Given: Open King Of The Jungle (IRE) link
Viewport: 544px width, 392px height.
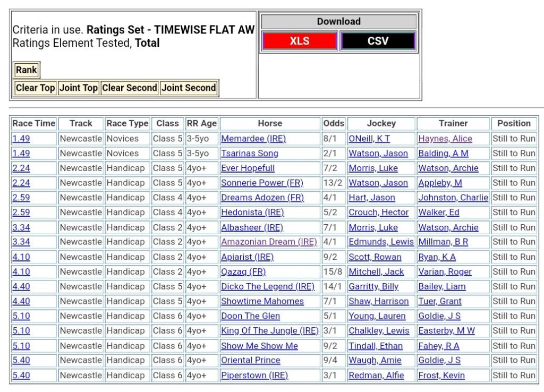Looking at the screenshot, I should click(270, 330).
